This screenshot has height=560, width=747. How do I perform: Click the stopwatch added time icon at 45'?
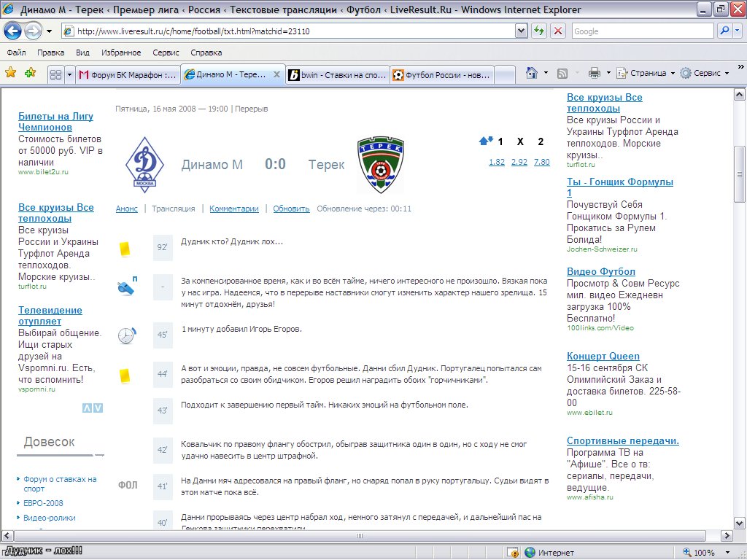[x=127, y=335]
